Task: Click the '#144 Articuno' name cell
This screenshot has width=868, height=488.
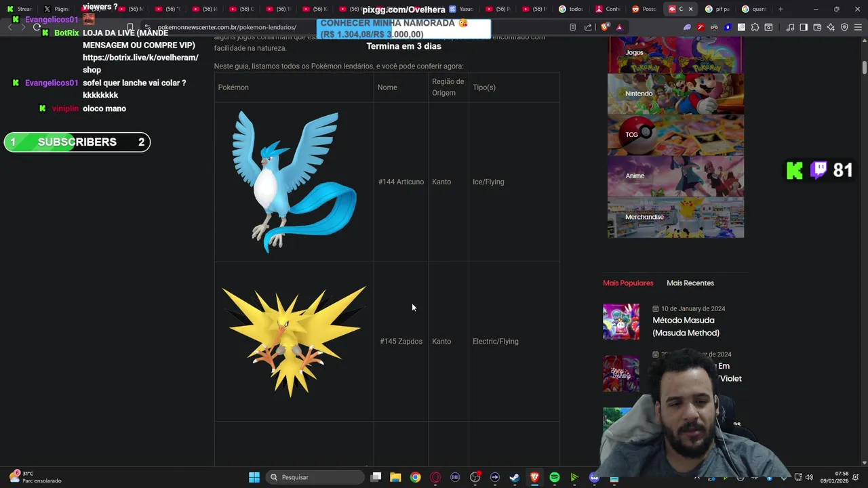Action: coord(401,182)
